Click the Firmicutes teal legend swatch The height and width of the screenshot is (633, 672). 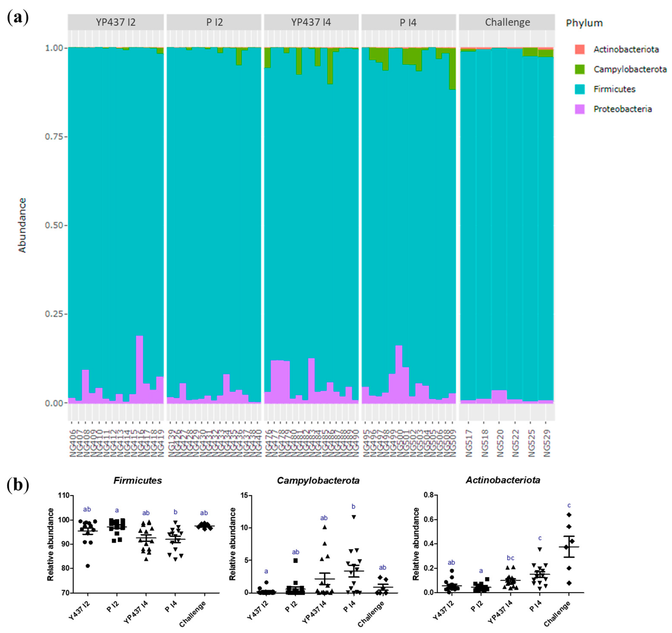point(579,89)
